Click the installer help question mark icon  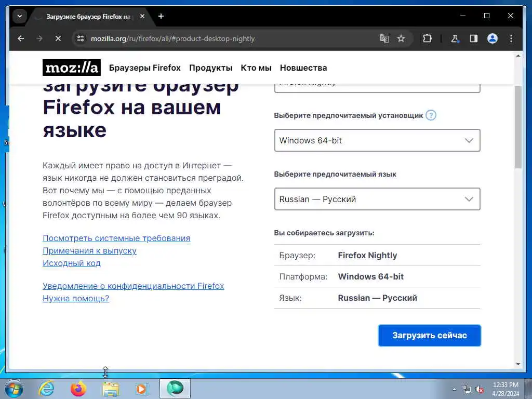coord(431,115)
